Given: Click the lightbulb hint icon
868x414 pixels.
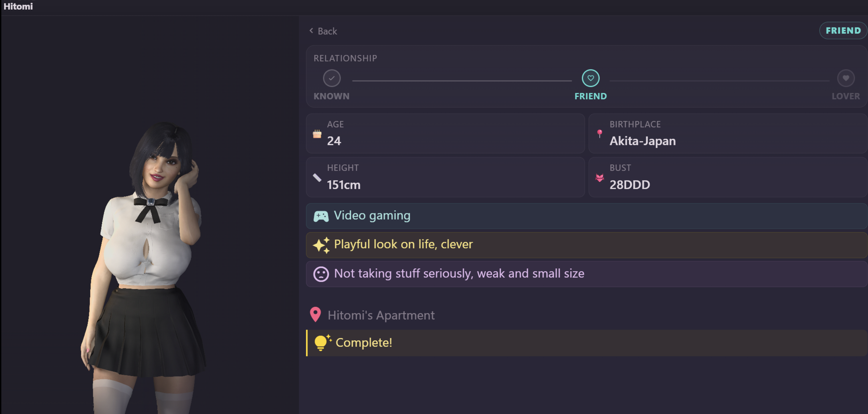Looking at the screenshot, I should pos(322,343).
